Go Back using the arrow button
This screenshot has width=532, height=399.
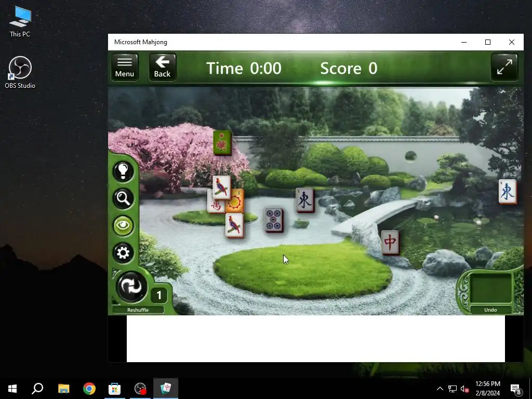(x=162, y=67)
